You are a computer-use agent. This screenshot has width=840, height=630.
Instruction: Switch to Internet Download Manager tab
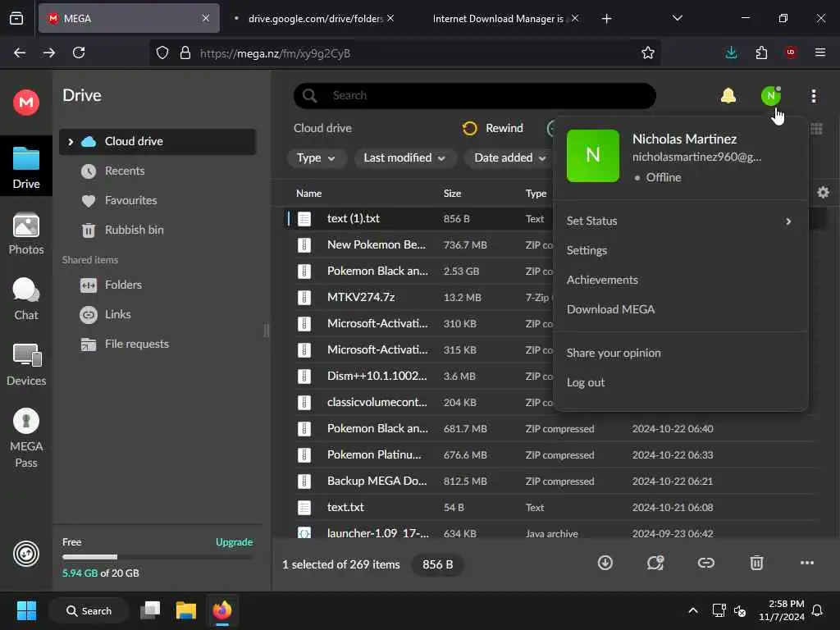[498, 18]
